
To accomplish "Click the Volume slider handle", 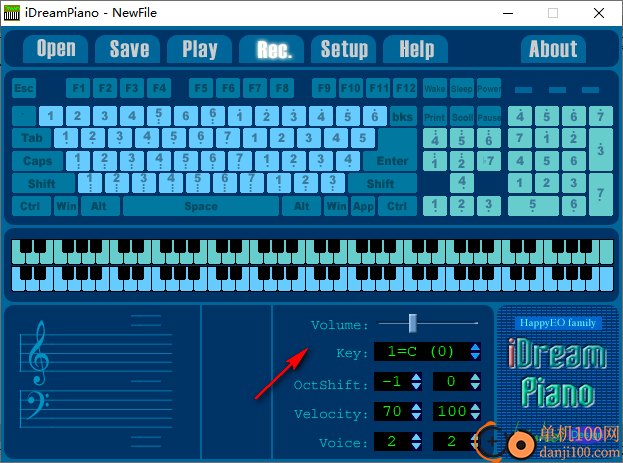I will tap(413, 323).
